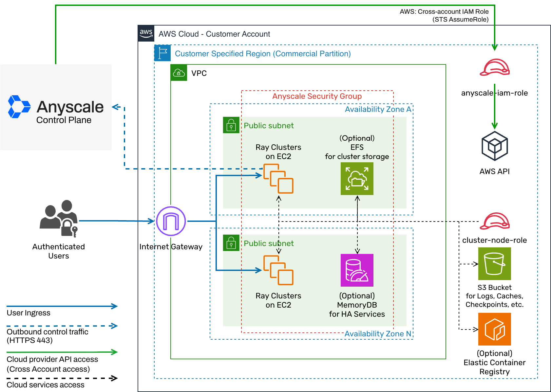The height and width of the screenshot is (392, 551).
Task: Click the Anyscale logo icon
Action: (19, 107)
